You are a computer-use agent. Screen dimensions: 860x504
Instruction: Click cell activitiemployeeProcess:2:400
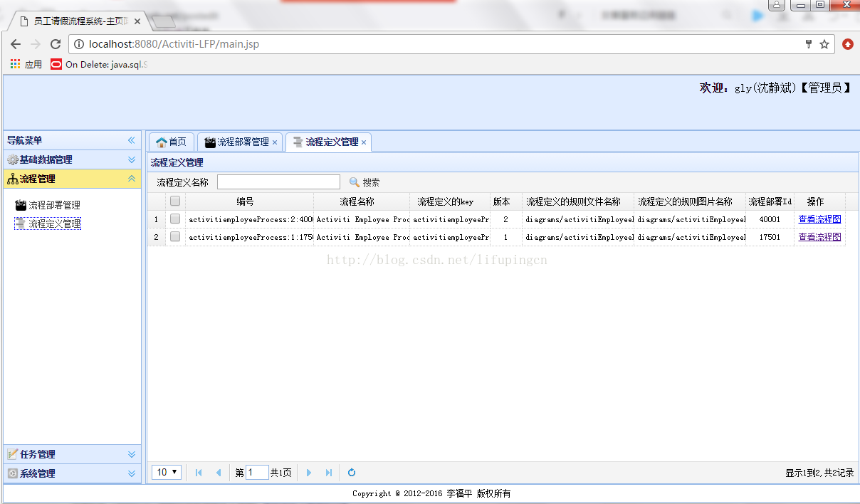(249, 219)
